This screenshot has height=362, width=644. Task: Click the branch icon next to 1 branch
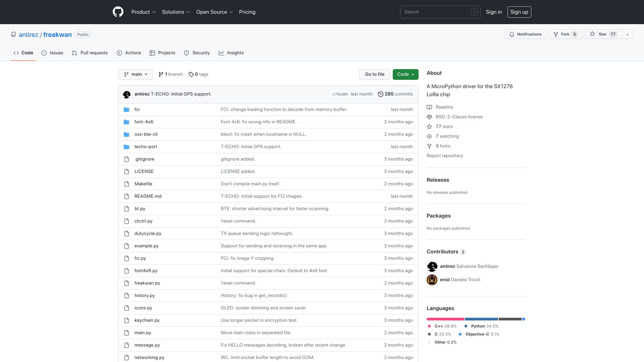coord(161,74)
